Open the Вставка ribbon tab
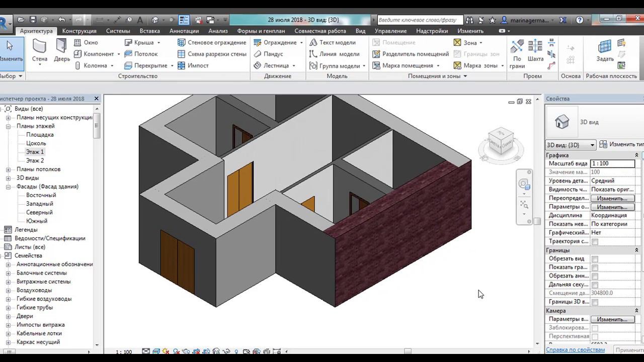The image size is (644, 362). coord(149,31)
